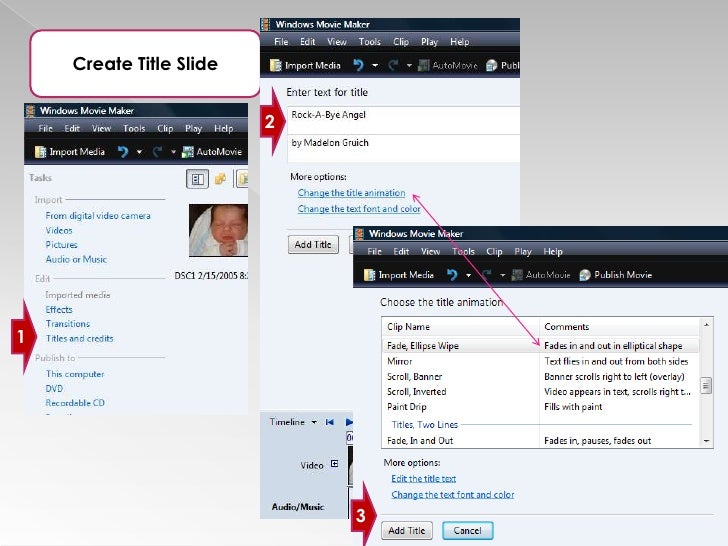
Task: Select Fade, In and Out animation
Action: [x=540, y=441]
